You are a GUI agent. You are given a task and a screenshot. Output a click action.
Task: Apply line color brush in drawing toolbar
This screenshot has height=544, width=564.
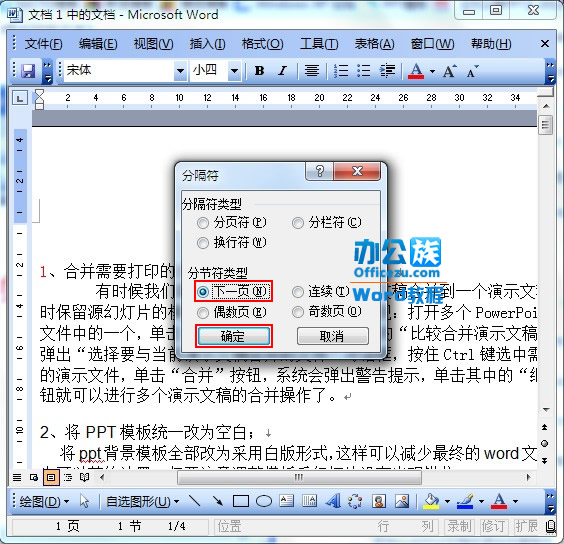(x=465, y=501)
